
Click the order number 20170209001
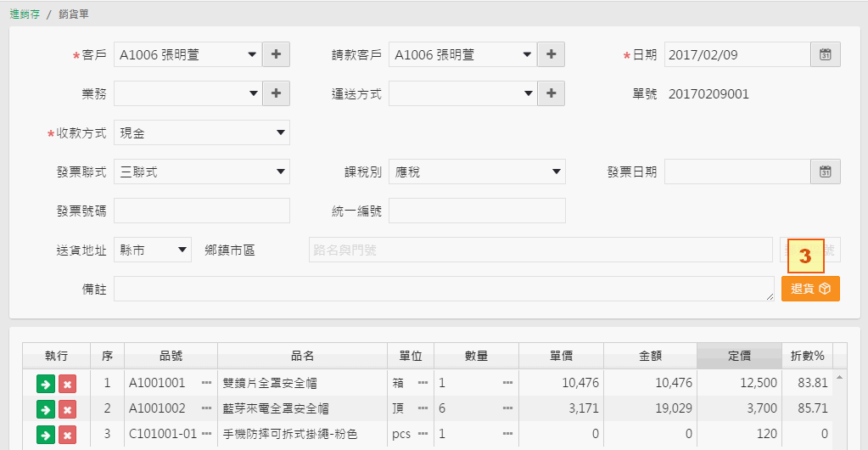coord(708,94)
